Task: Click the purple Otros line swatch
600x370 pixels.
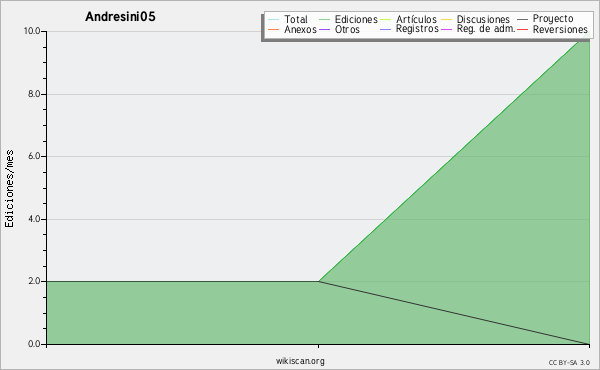Action: (324, 29)
